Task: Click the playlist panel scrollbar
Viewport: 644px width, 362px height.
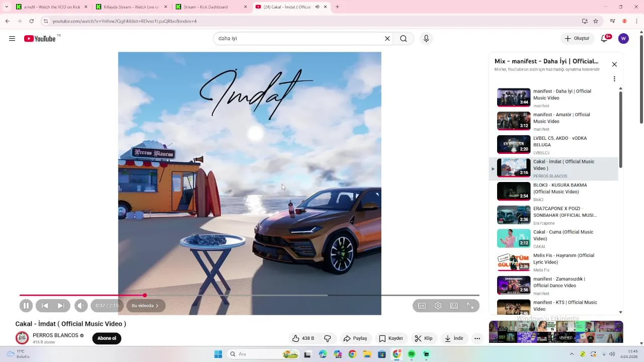Action: click(x=621, y=130)
